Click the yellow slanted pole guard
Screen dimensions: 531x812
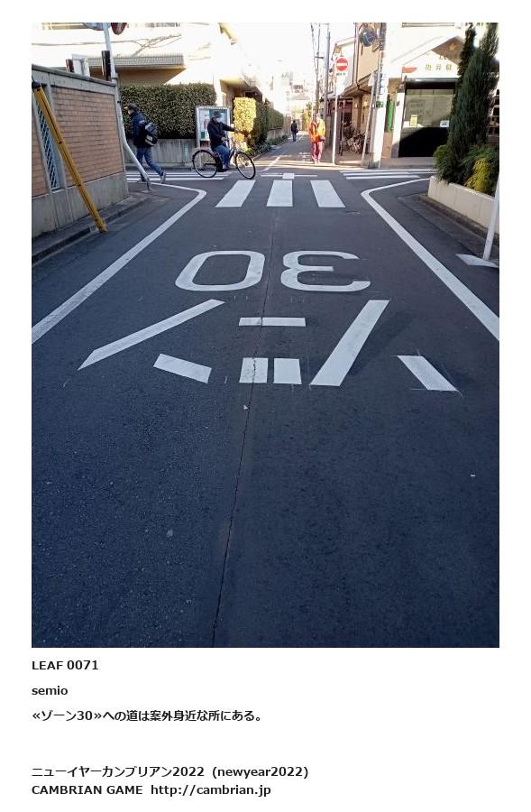[x=69, y=156]
